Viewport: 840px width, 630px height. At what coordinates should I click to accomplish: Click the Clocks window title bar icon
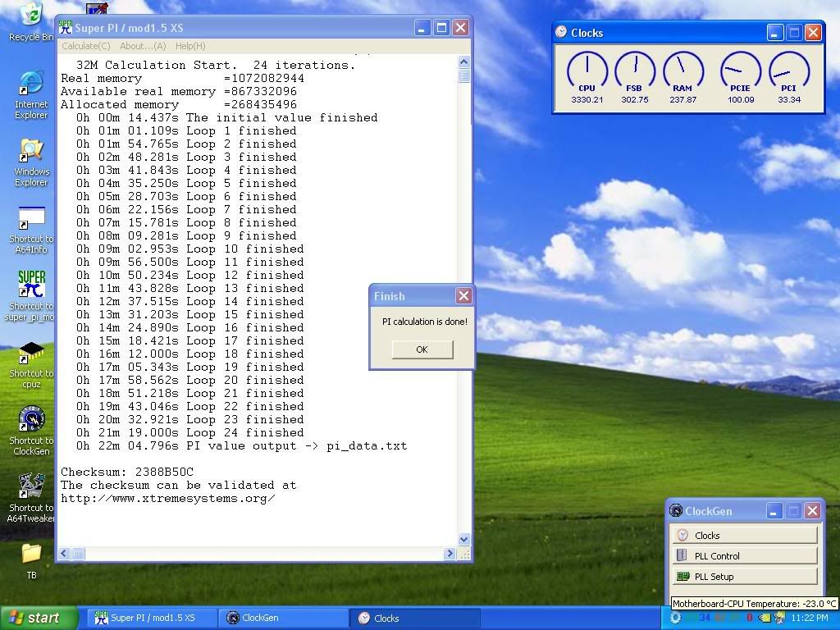[x=561, y=32]
